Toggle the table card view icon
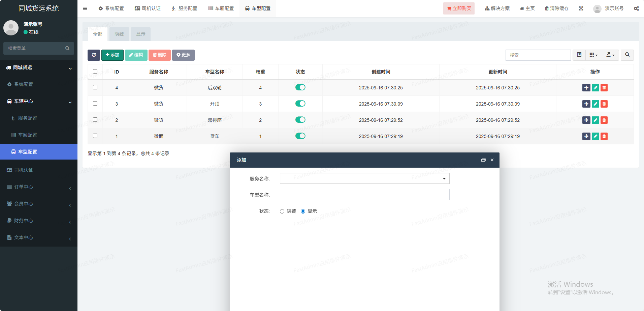The width and height of the screenshot is (644, 311). pyautogui.click(x=579, y=55)
